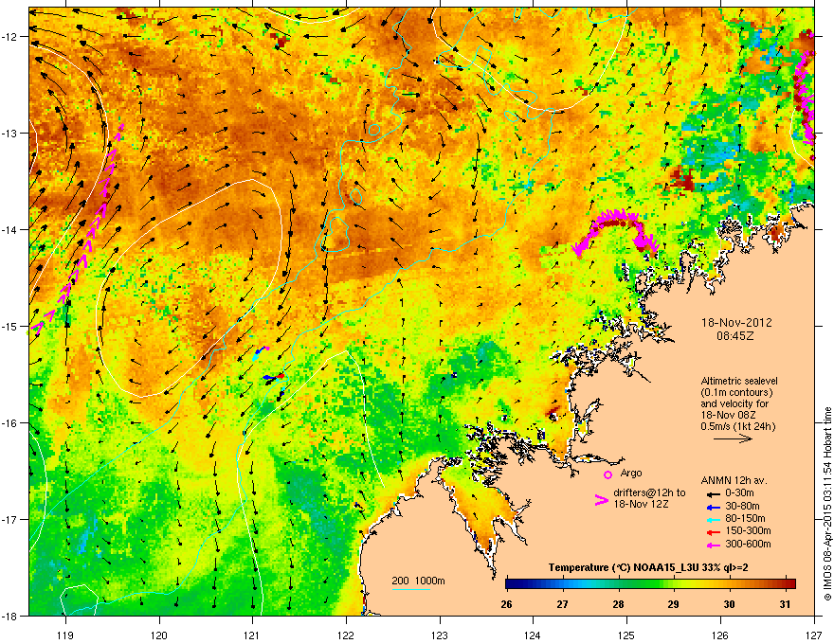Click the 'Argo' legend label

coord(631,473)
